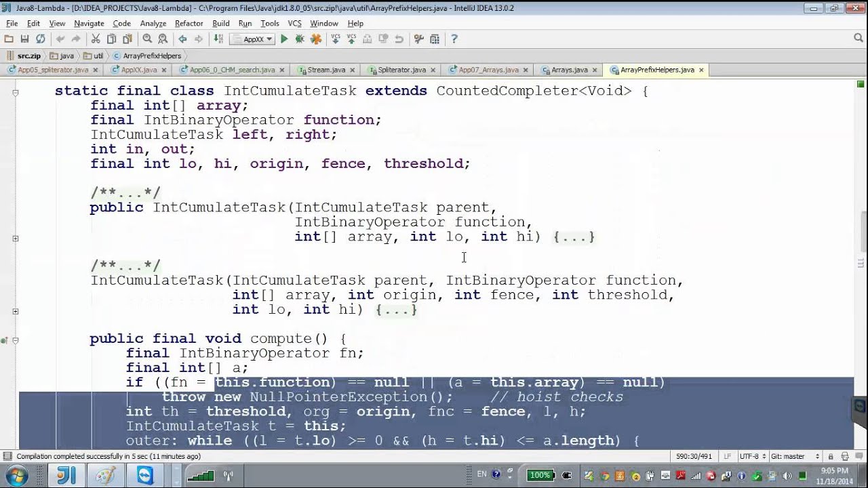Open the Build menu
The width and height of the screenshot is (868, 488).
tap(221, 23)
